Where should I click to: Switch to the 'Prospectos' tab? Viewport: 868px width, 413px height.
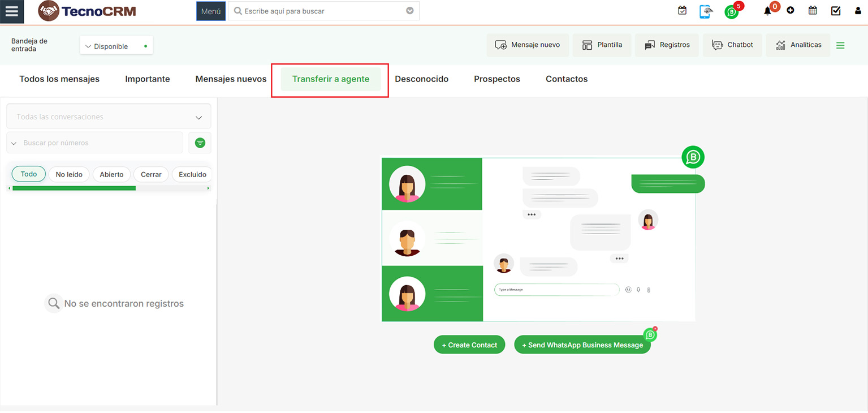point(496,79)
